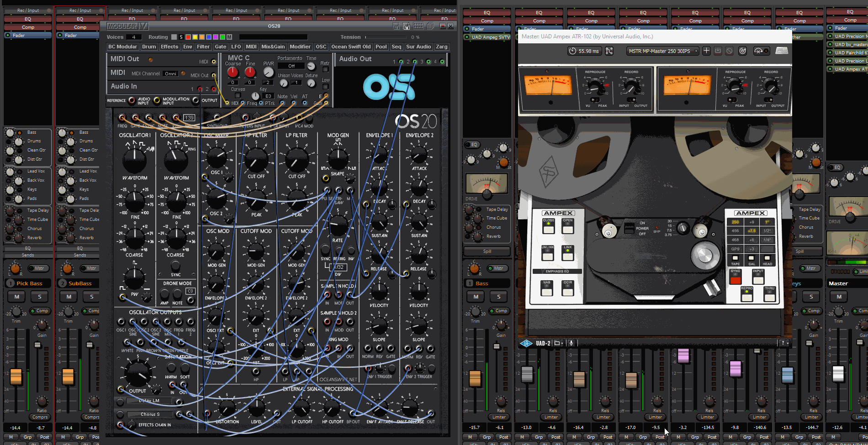The height and width of the screenshot is (445, 868).
Task: Click the Reference audio input jack
Action: (x=132, y=100)
